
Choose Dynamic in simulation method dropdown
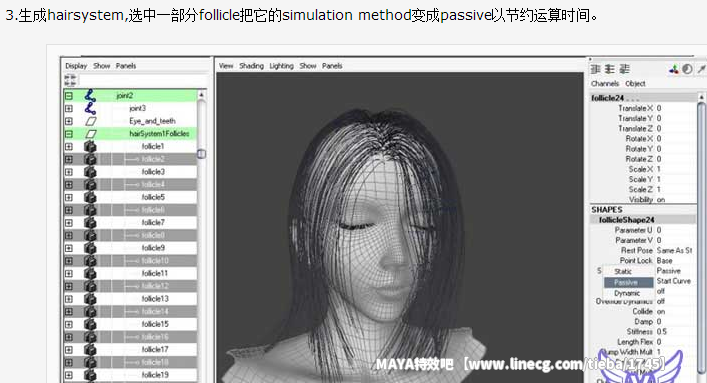tap(627, 293)
